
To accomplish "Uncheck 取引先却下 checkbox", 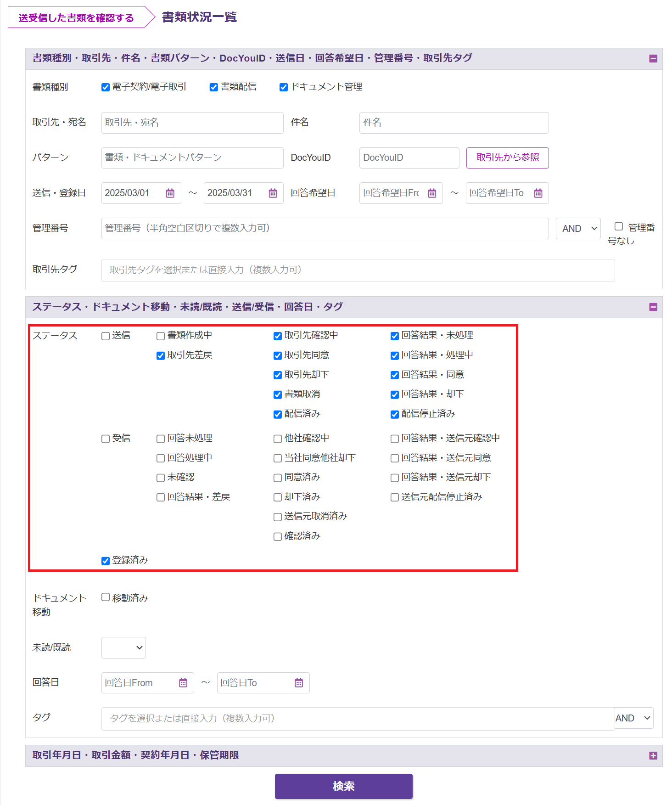I will 278,375.
